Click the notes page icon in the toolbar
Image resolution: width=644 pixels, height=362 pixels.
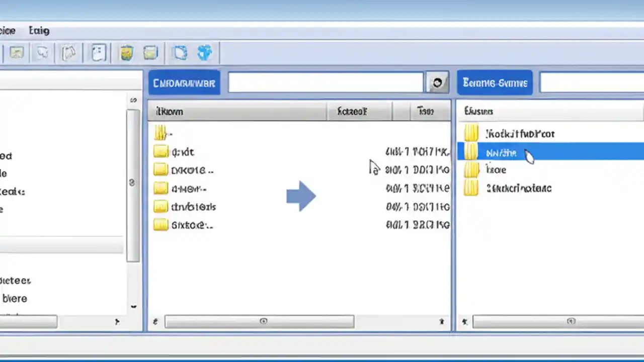pos(98,53)
